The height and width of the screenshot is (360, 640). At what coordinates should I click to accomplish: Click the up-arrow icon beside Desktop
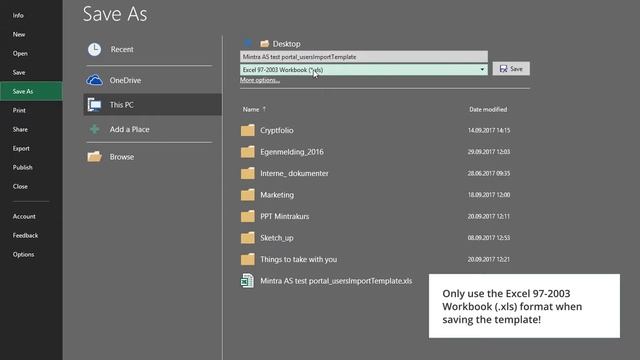(x=247, y=43)
